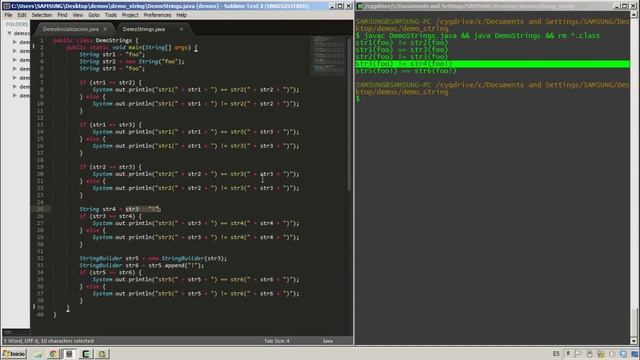The width and height of the screenshot is (640, 360).
Task: Open the file explorer taskbar icon
Action: tap(38, 354)
